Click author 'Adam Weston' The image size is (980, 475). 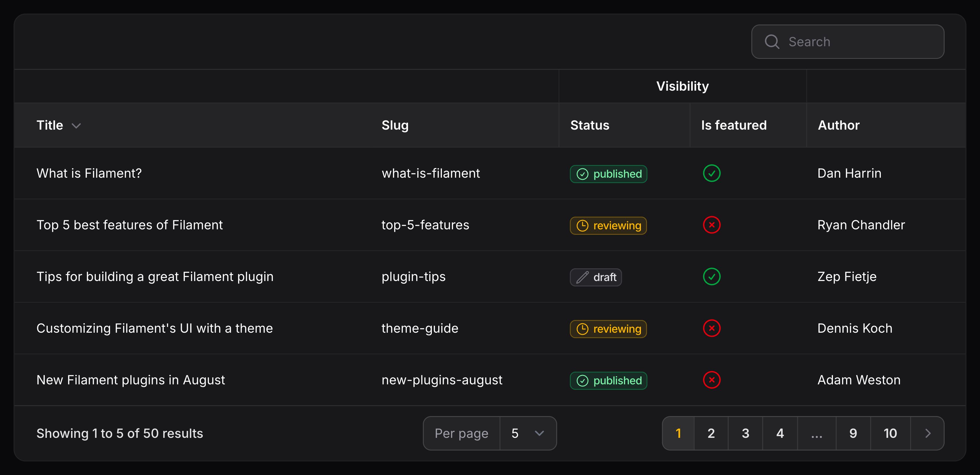(x=859, y=380)
